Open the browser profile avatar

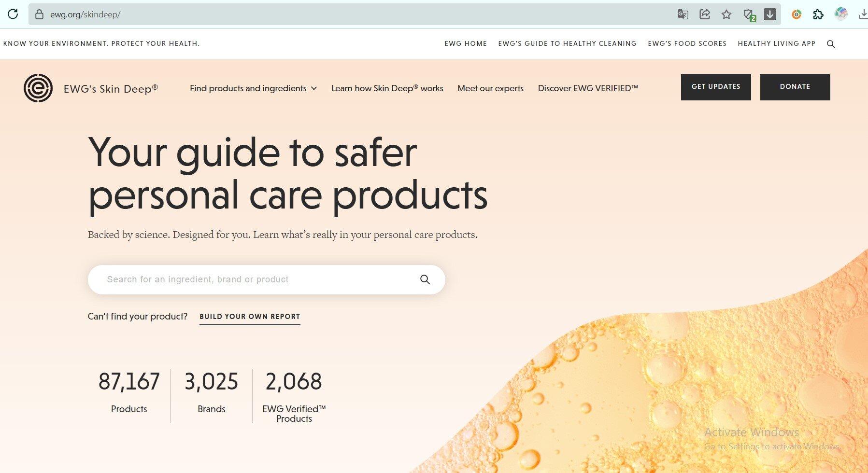(x=841, y=14)
